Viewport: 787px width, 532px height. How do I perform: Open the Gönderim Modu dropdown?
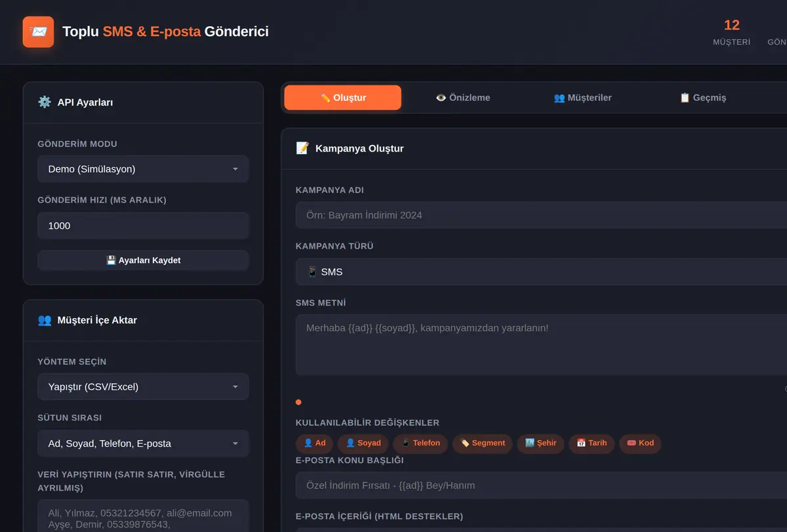coord(143,169)
